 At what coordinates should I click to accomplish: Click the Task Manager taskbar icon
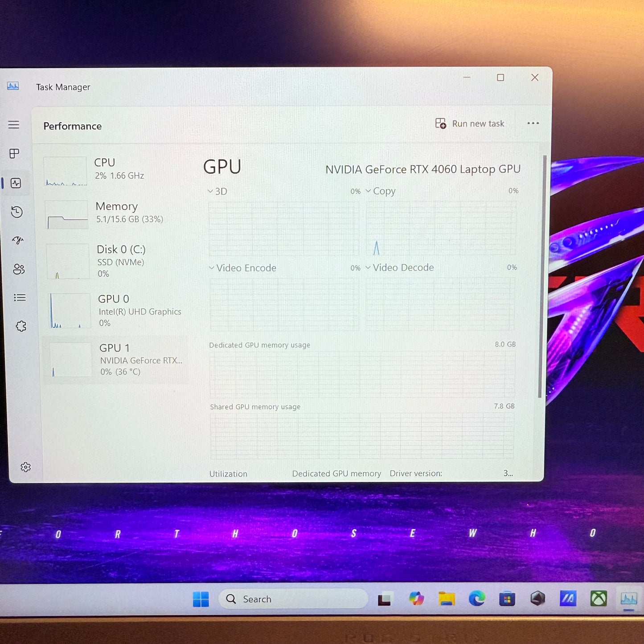[629, 598]
